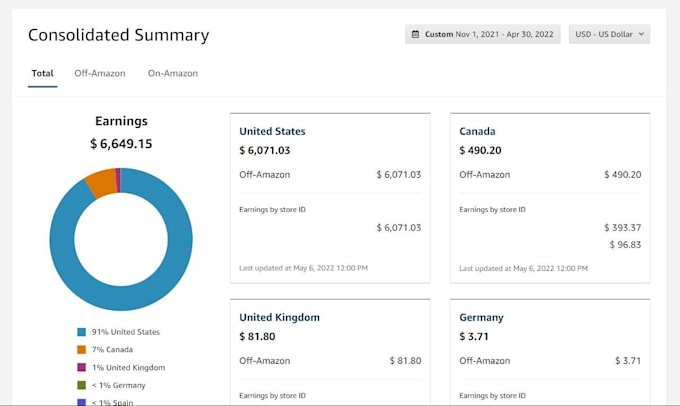This screenshot has width=680, height=406.
Task: Click United States bold total $ 6,071.03
Action: coord(265,151)
